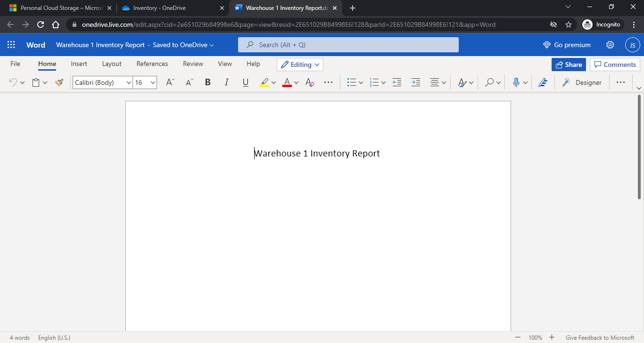Click the Dictate microphone icon

coord(516,82)
